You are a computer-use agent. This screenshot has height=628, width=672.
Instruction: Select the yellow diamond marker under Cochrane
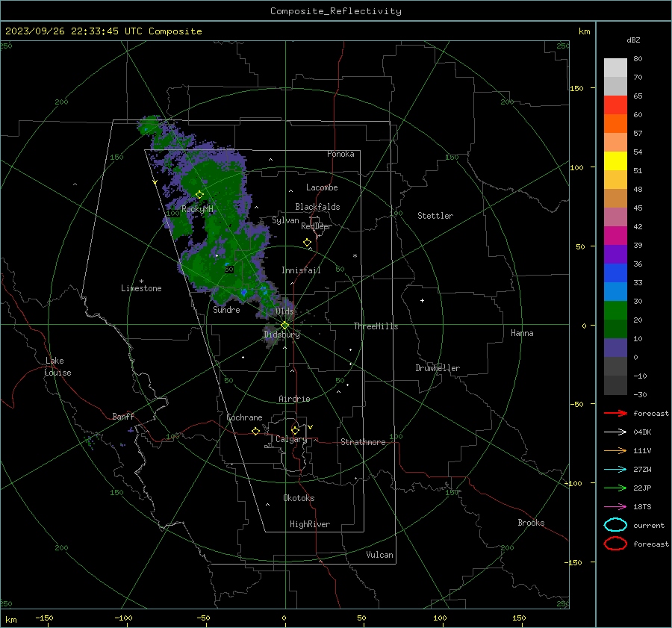point(255,431)
